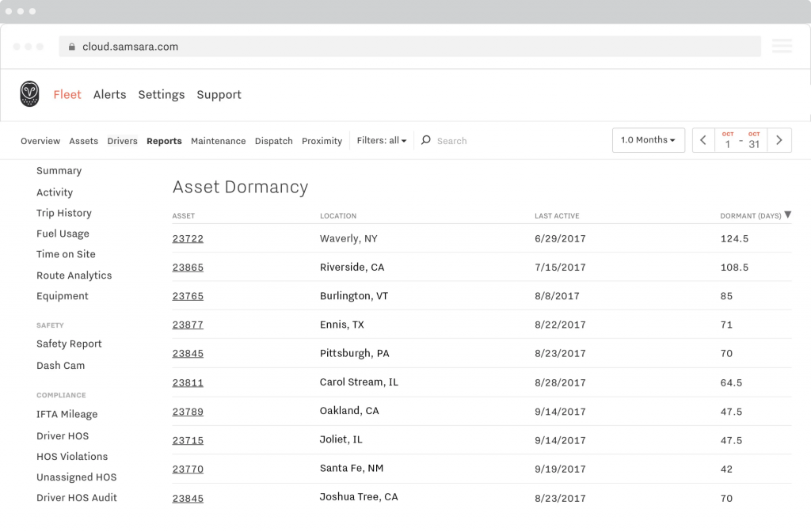
Task: Switch to the Maintenance tab
Action: click(218, 141)
